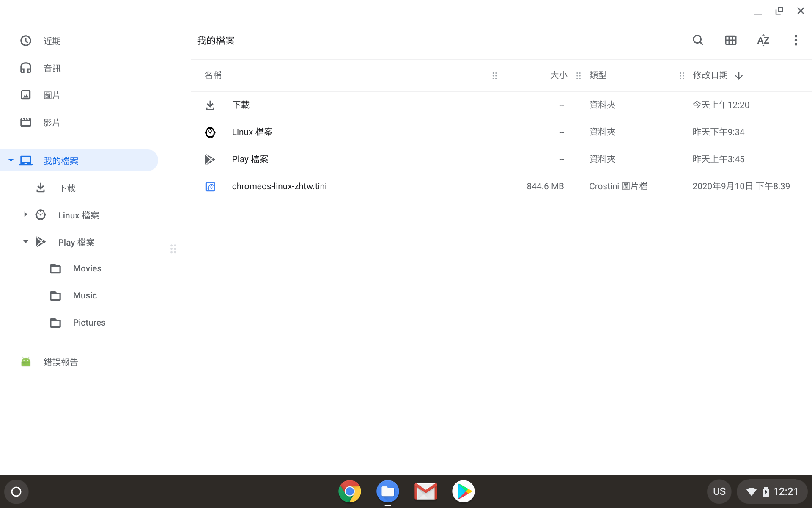Open Recent files in sidebar
812x508 pixels.
[x=52, y=41]
